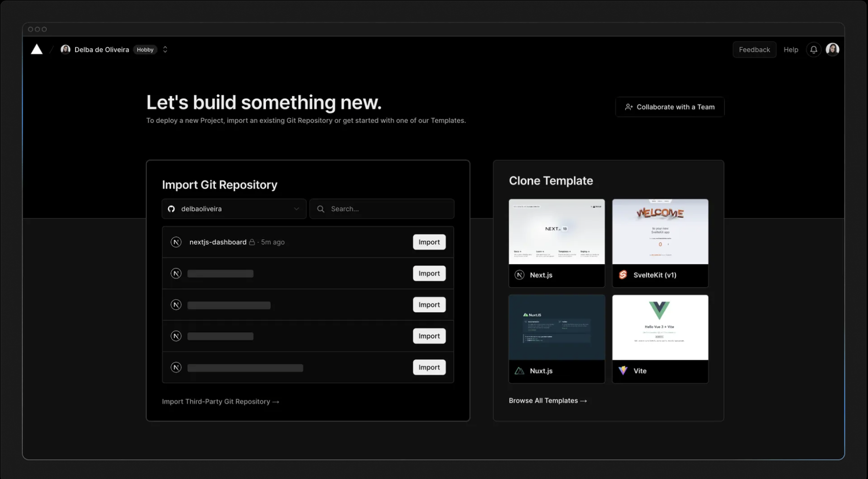This screenshot has width=868, height=479.
Task: Click the Delba de Oliveira account name
Action: pyautogui.click(x=102, y=50)
